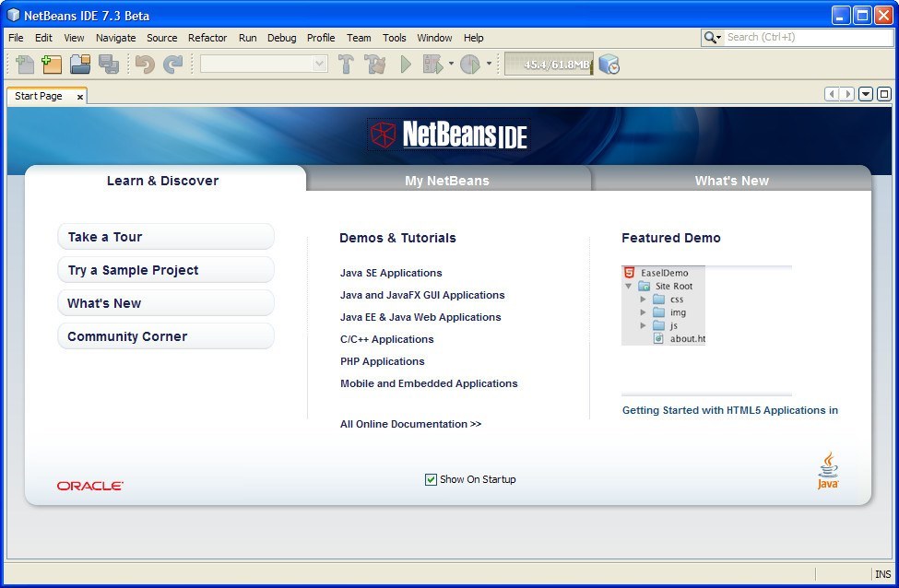Image resolution: width=899 pixels, height=588 pixels.
Task: Open Mobile and Embedded Applications link
Action: [x=429, y=383]
